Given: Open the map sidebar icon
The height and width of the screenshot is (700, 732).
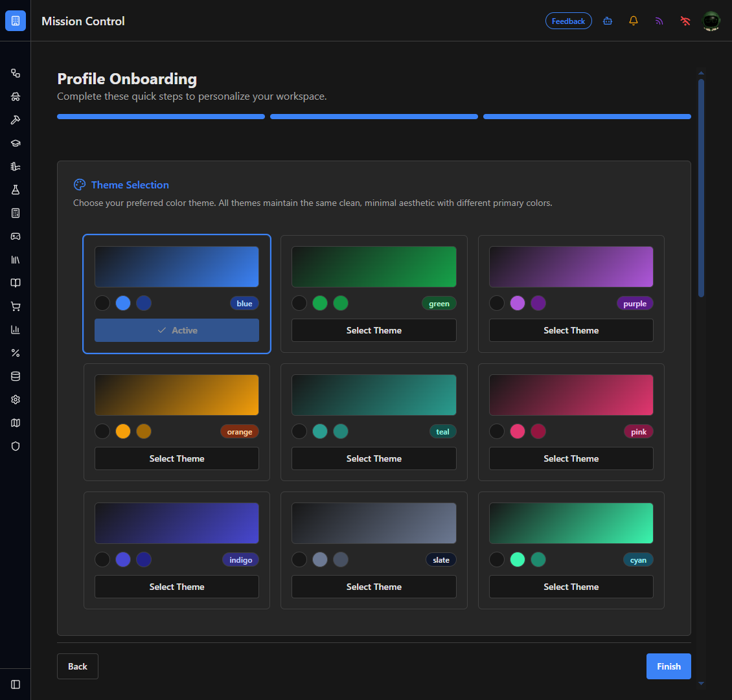Looking at the screenshot, I should [x=16, y=423].
